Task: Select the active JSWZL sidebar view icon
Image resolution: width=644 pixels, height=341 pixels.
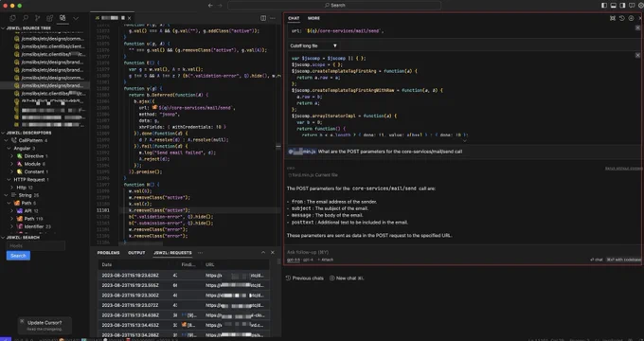Action: tap(63, 18)
